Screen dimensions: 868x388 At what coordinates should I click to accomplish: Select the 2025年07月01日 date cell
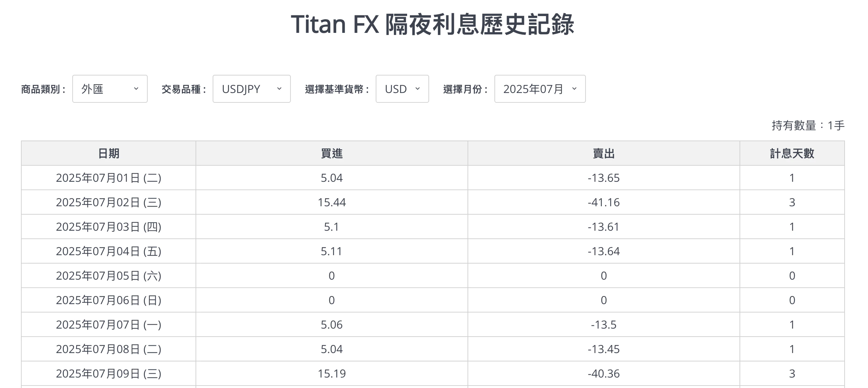coord(109,178)
